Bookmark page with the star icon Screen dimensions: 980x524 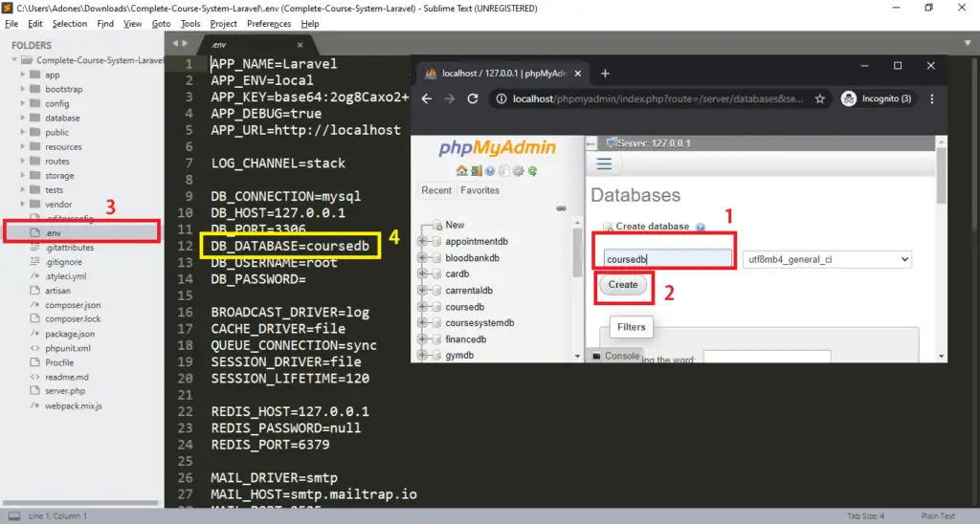point(819,98)
